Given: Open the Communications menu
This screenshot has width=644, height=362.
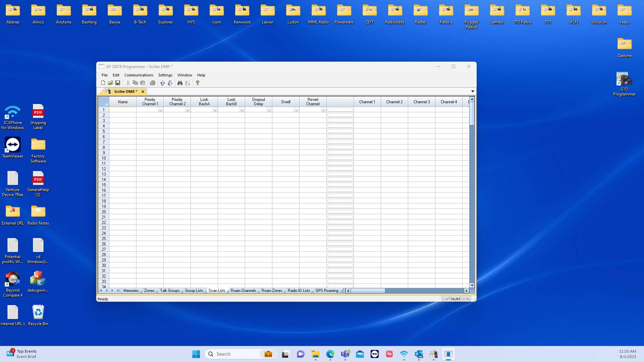Looking at the screenshot, I should click(139, 75).
